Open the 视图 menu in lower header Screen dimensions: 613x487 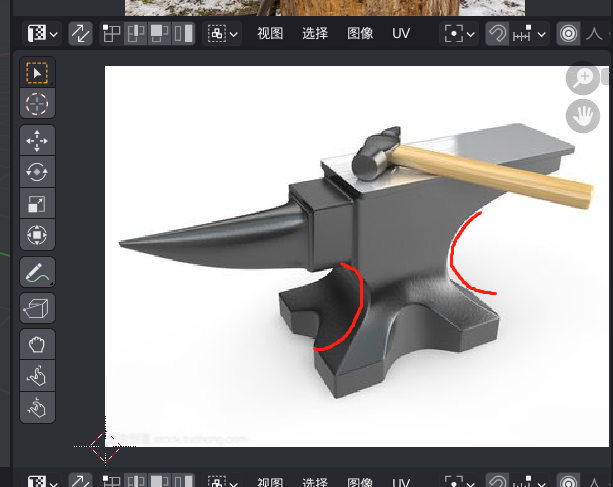[x=270, y=482]
